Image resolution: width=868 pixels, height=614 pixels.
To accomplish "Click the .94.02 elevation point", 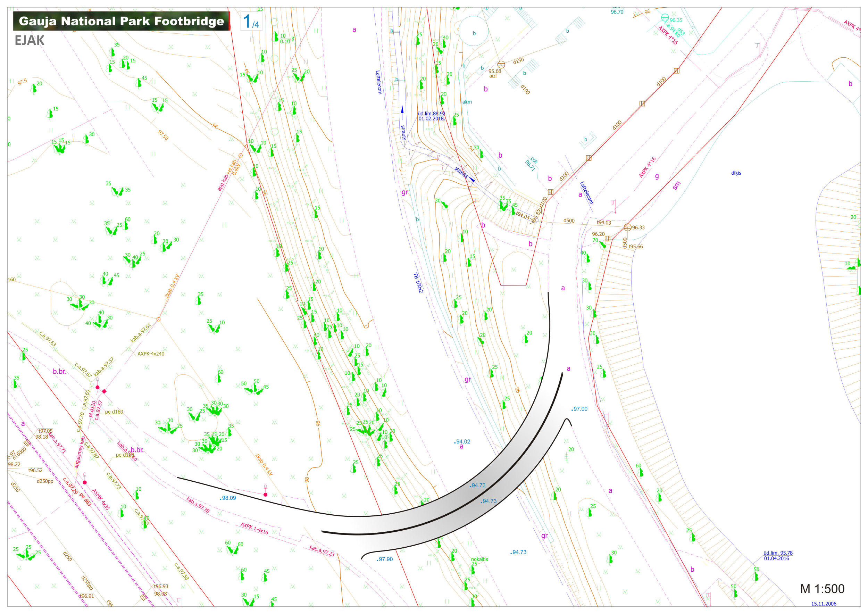I will click(462, 442).
